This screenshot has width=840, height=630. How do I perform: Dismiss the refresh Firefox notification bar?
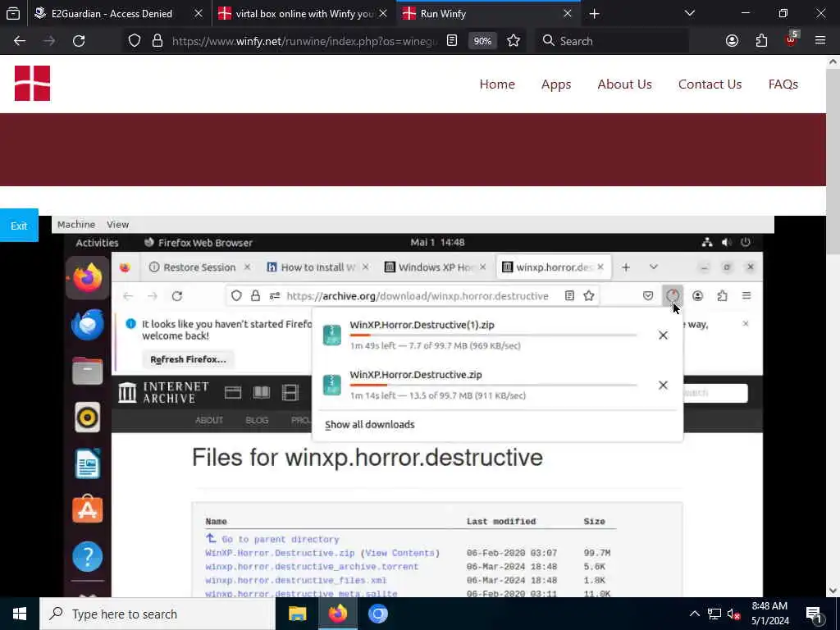click(745, 323)
